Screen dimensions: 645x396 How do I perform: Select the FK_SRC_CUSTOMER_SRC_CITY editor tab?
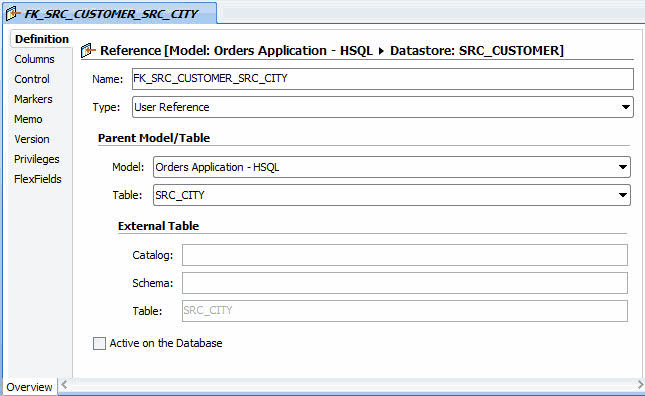click(110, 13)
